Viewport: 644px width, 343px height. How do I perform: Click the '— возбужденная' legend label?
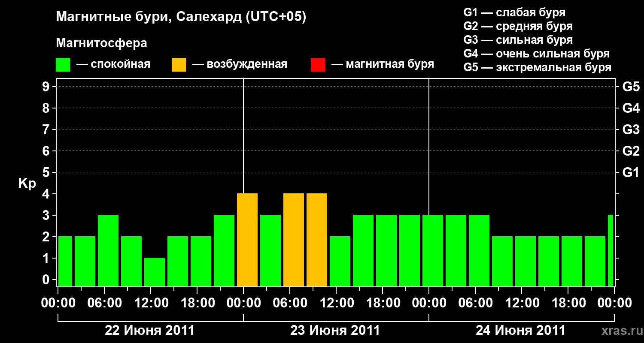(x=240, y=65)
